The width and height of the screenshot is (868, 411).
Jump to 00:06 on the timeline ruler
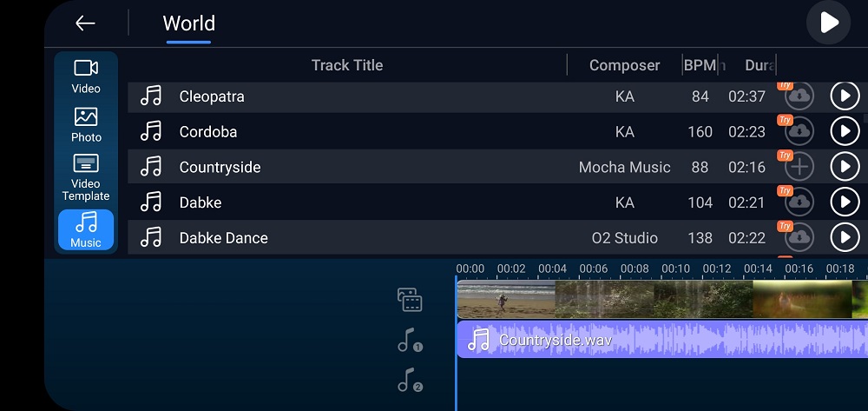pos(594,268)
